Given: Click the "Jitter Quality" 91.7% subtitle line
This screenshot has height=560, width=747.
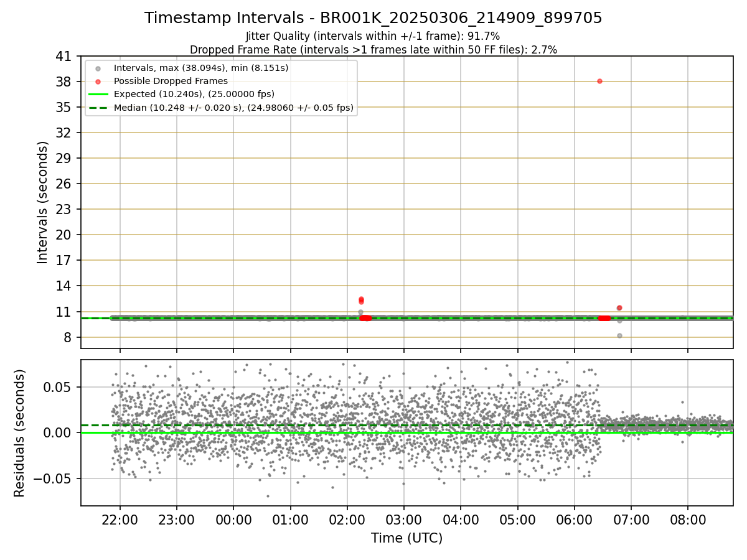Looking at the screenshot, I should [373, 36].
